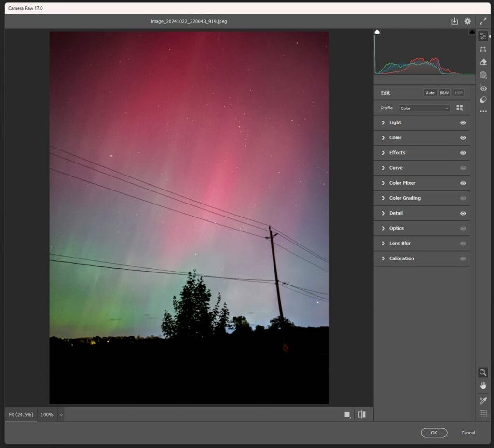
Task: Toggle shadow clipping warning on histogram
Action: (377, 32)
